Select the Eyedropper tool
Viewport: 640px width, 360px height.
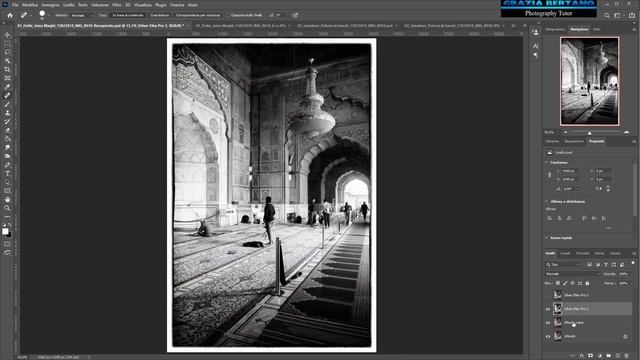click(x=7, y=87)
